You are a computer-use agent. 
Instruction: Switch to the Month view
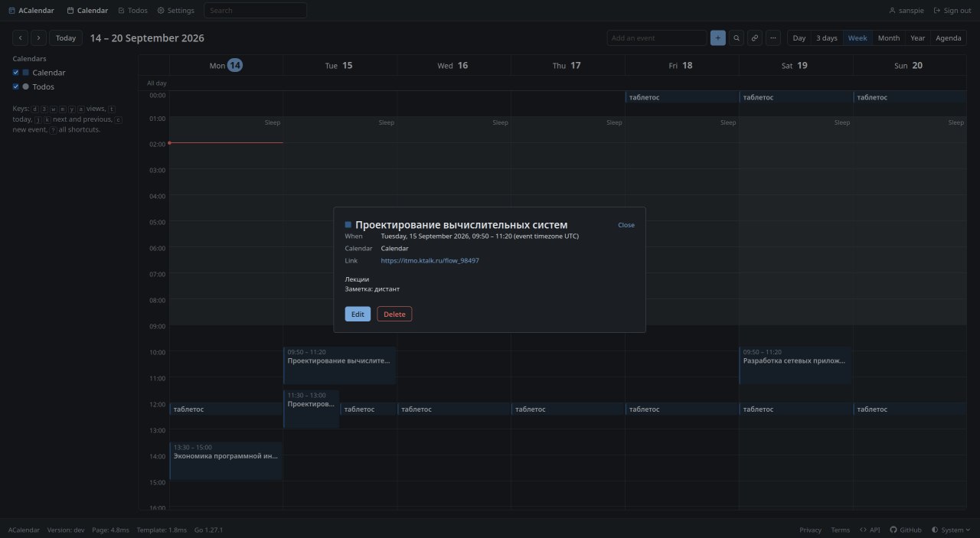point(889,38)
